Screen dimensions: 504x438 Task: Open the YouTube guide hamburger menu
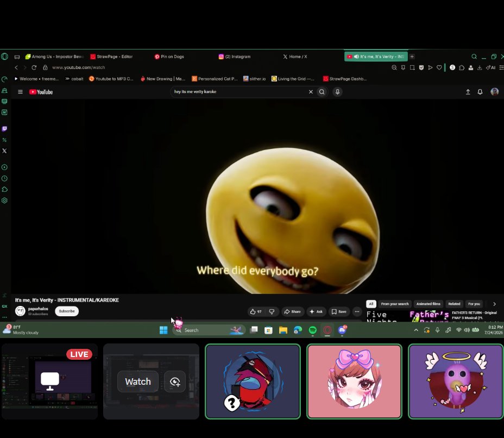(x=20, y=92)
